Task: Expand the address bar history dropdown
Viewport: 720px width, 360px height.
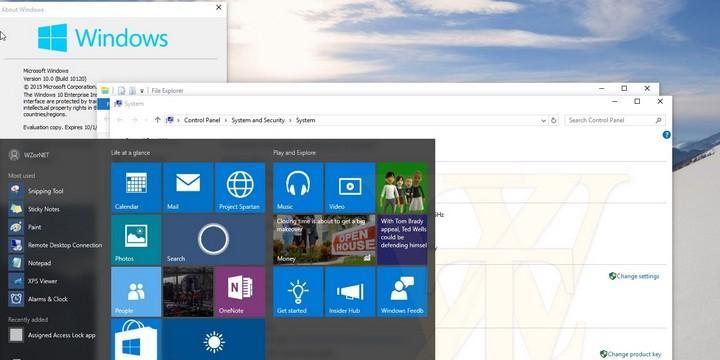Action: coord(544,120)
